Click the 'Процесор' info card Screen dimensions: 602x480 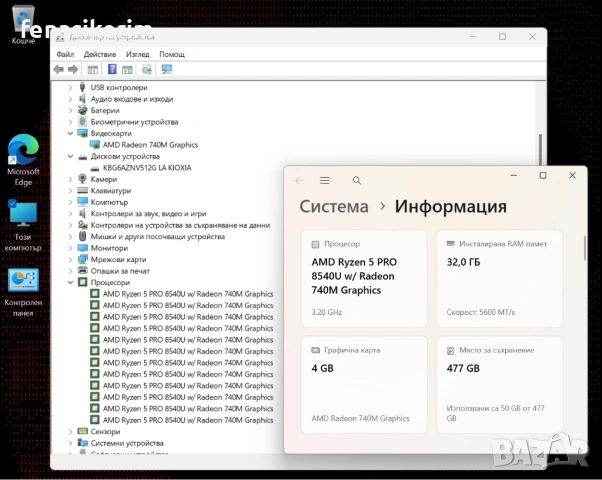[x=364, y=279]
